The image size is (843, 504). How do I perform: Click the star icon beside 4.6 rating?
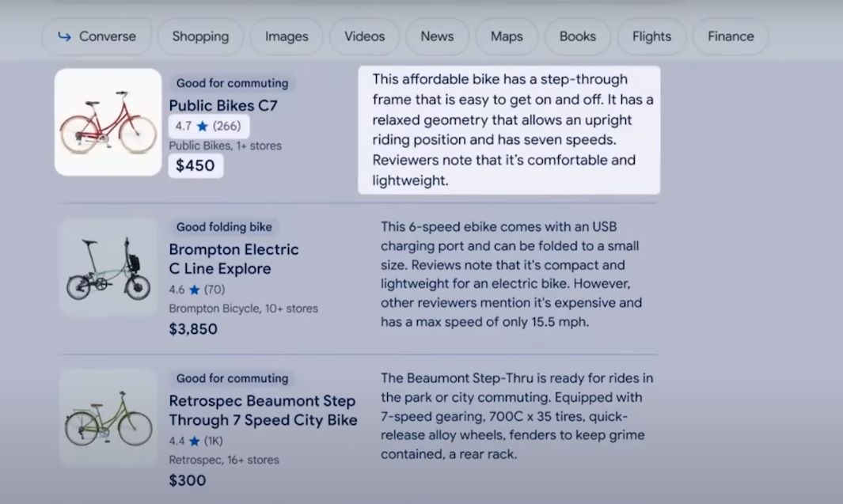195,290
